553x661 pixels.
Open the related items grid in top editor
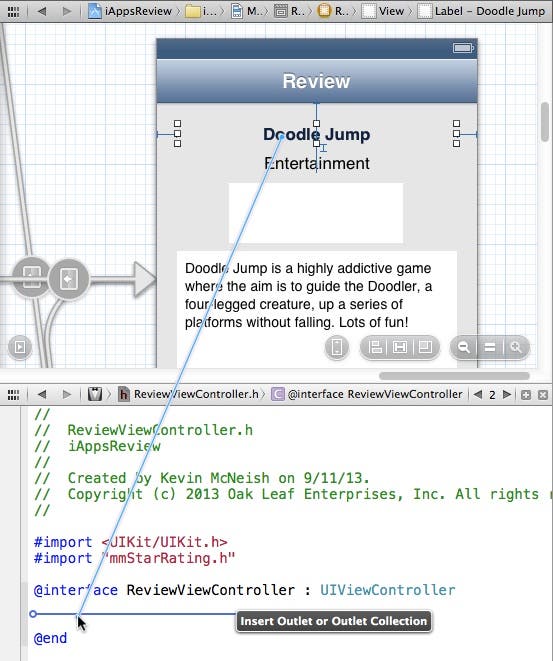[13, 11]
